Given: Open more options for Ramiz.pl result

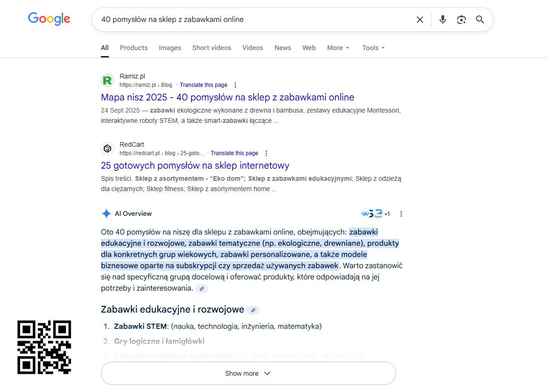Looking at the screenshot, I should click(235, 85).
